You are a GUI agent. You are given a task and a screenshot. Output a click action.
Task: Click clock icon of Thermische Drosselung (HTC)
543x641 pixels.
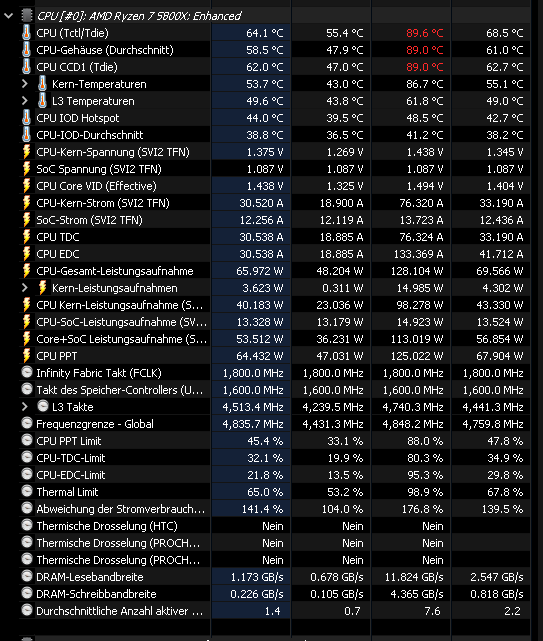[x=27, y=525]
